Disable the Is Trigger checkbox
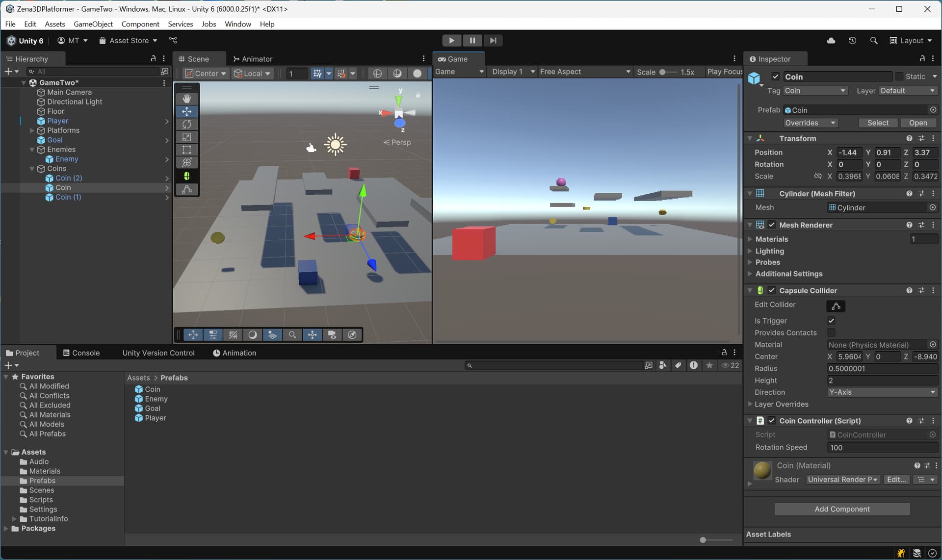Viewport: 942px width, 560px height. point(831,321)
